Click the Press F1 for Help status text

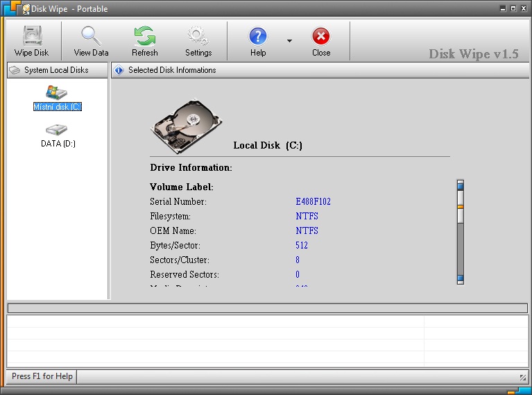click(x=42, y=376)
